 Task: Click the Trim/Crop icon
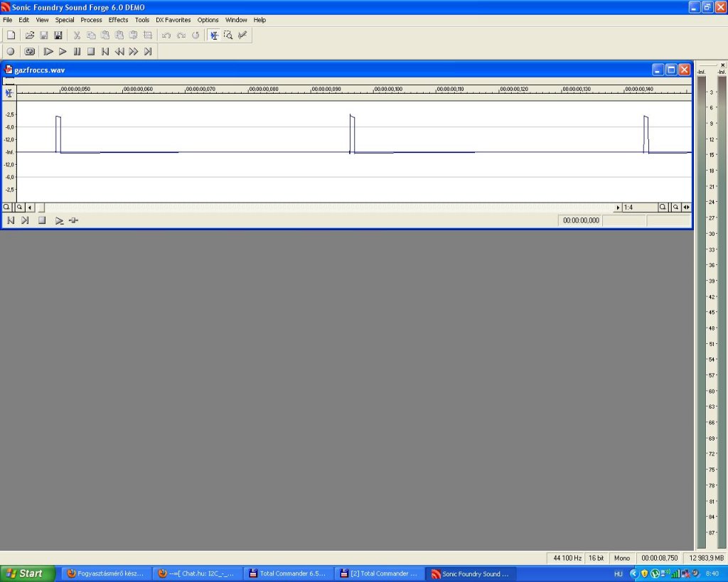pyautogui.click(x=148, y=36)
